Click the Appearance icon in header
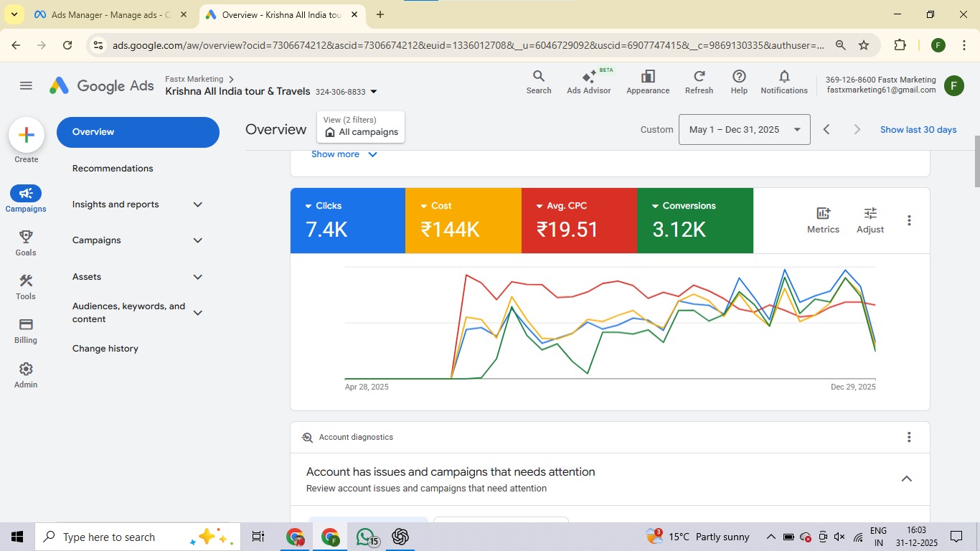Screen dimensions: 980x551 click(x=648, y=82)
